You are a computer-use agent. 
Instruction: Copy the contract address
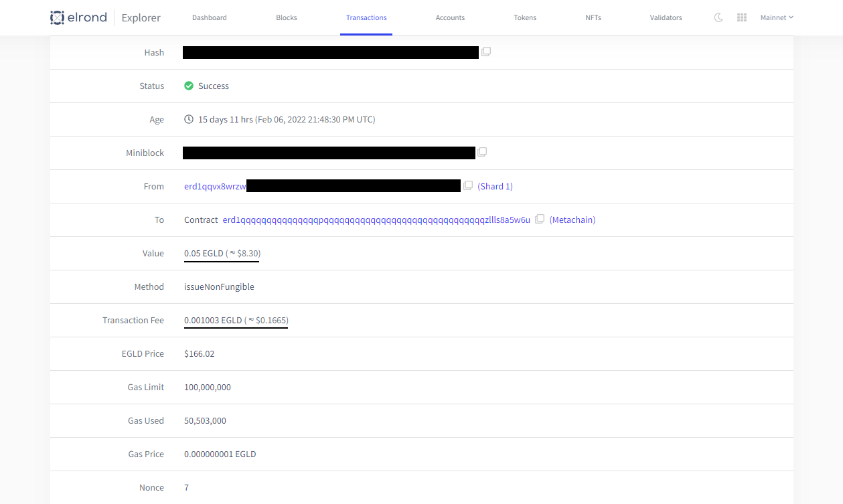(540, 219)
